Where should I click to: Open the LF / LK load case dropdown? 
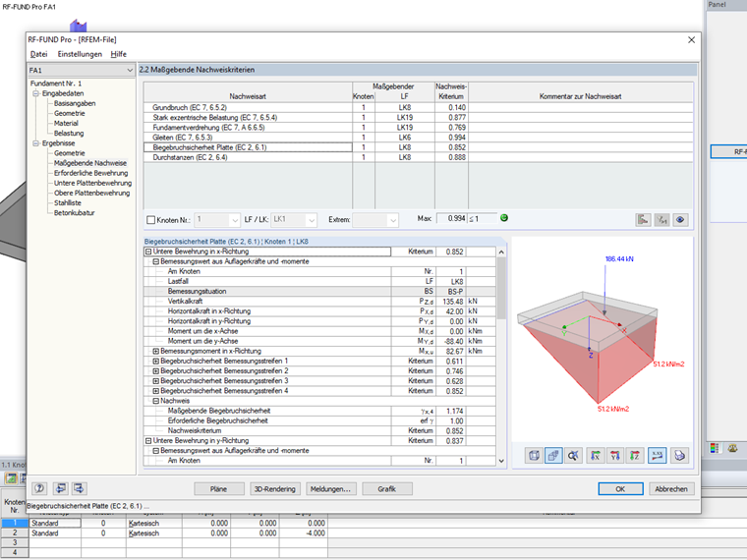312,220
